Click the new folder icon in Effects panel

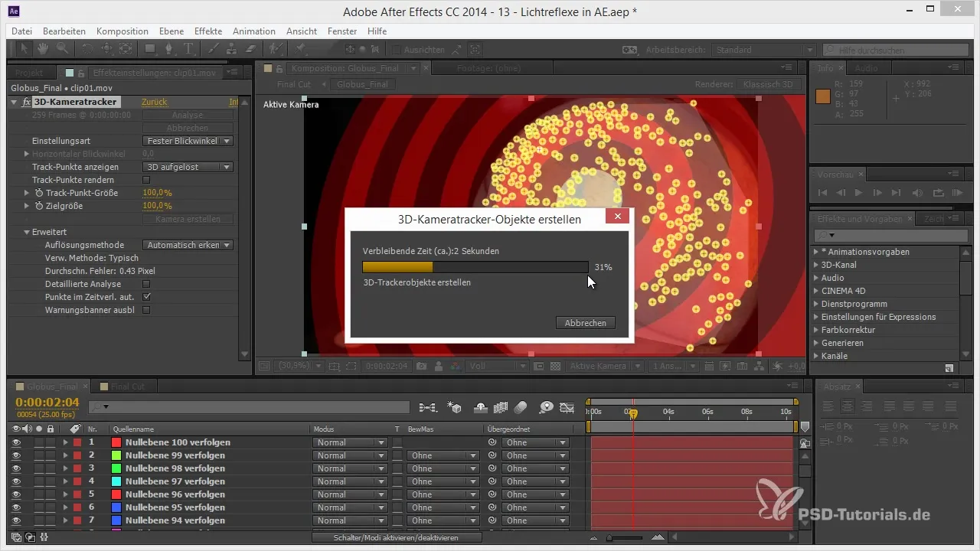[x=949, y=368]
